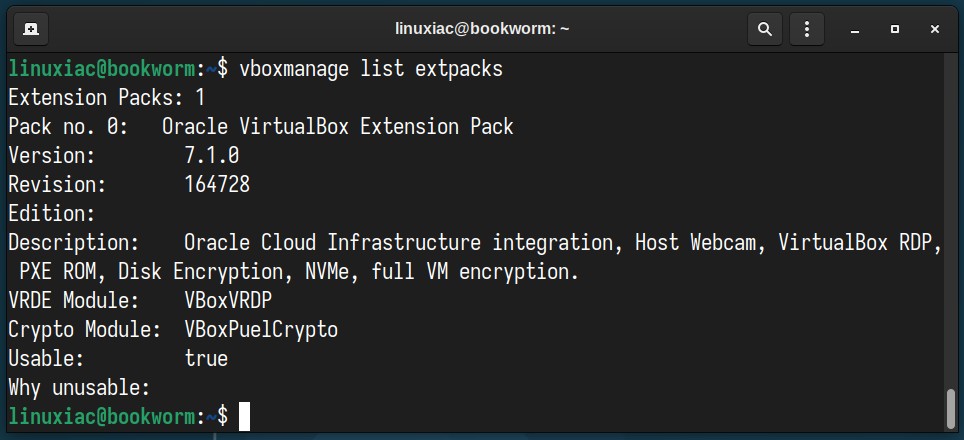This screenshot has width=964, height=440.
Task: Open the three-dot hamburger menu
Action: tap(807, 28)
